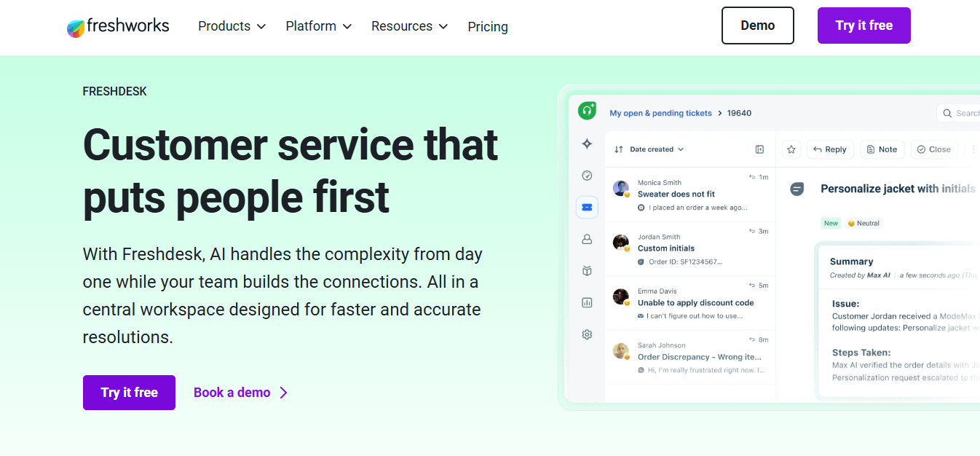Open the knowledge base book icon
Image resolution: width=980 pixels, height=456 pixels.
pos(587,270)
